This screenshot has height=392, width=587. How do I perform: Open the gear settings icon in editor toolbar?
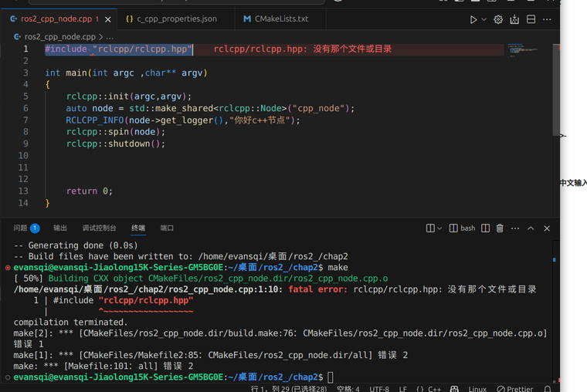pyautogui.click(x=498, y=19)
